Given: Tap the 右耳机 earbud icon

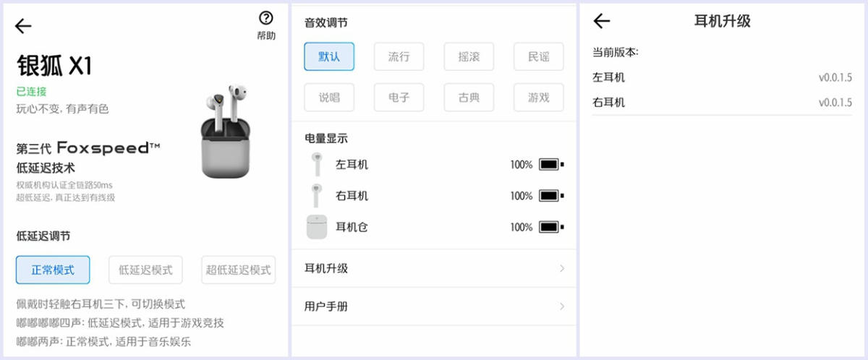Looking at the screenshot, I should pos(317,196).
